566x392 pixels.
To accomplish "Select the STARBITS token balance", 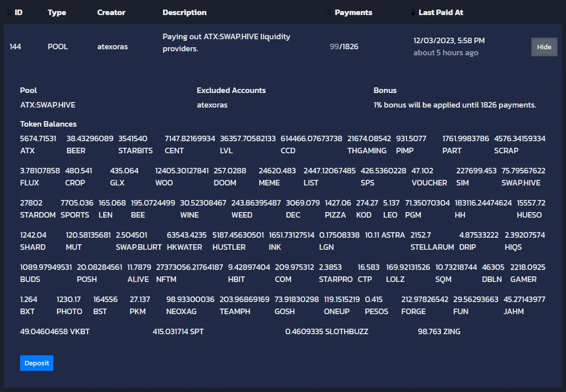I will [x=133, y=144].
